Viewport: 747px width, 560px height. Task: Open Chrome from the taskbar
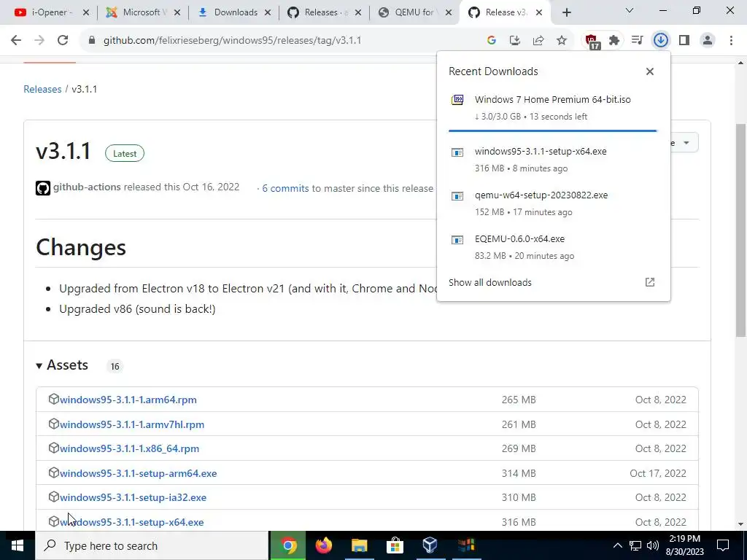[x=288, y=545]
